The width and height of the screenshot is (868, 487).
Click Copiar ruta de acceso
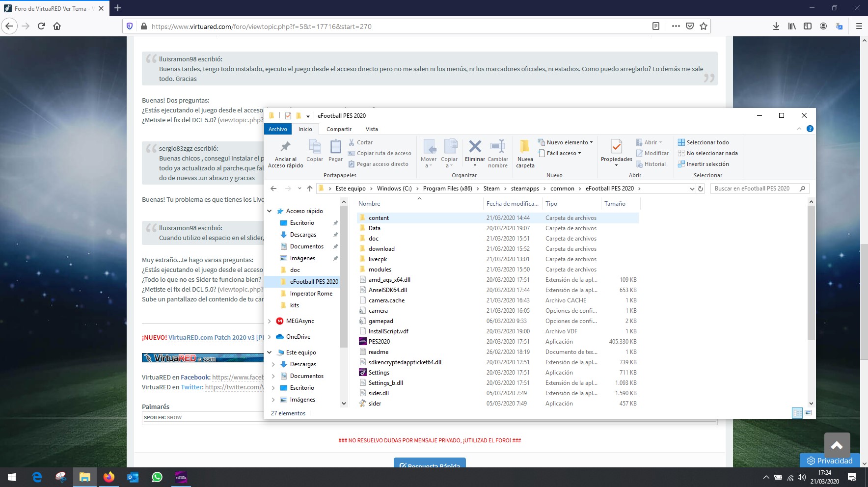click(380, 153)
